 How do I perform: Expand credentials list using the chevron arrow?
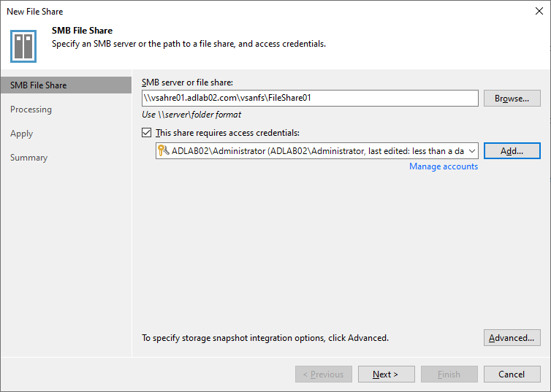(472, 151)
